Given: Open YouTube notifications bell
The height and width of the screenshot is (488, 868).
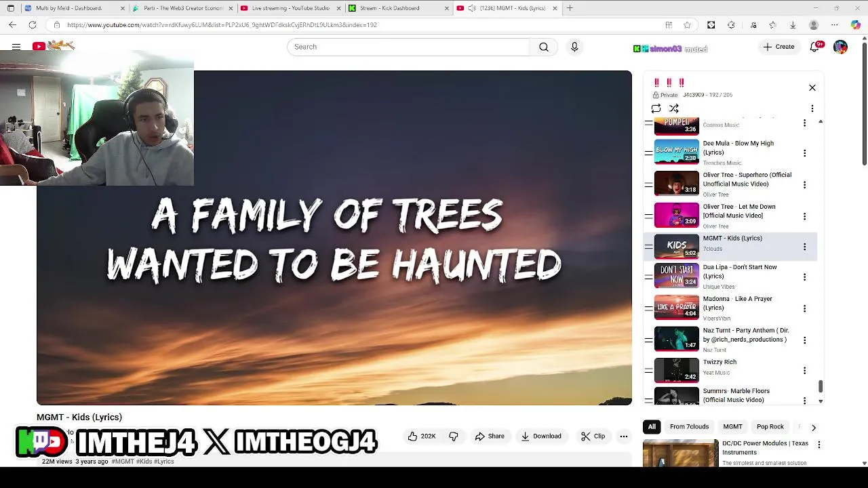Looking at the screenshot, I should point(814,47).
